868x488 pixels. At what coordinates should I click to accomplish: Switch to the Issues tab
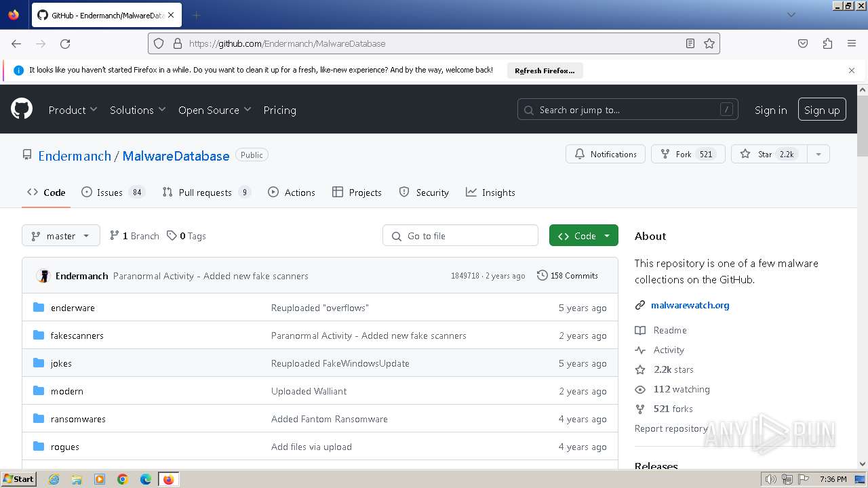pyautogui.click(x=113, y=192)
